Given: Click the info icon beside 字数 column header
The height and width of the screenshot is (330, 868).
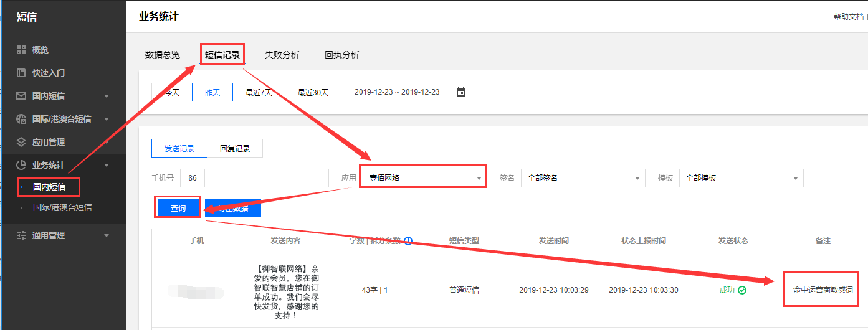Looking at the screenshot, I should point(408,241).
